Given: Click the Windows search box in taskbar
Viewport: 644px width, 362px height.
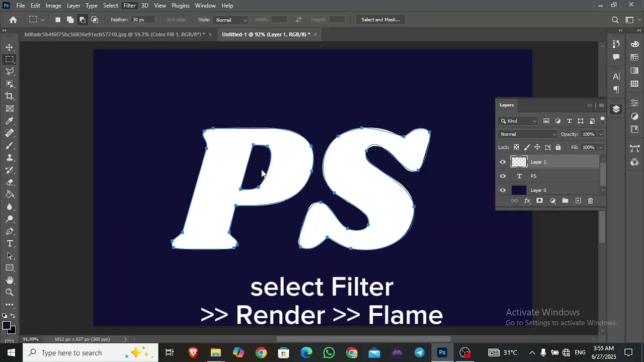Looking at the screenshot, I should (x=91, y=353).
